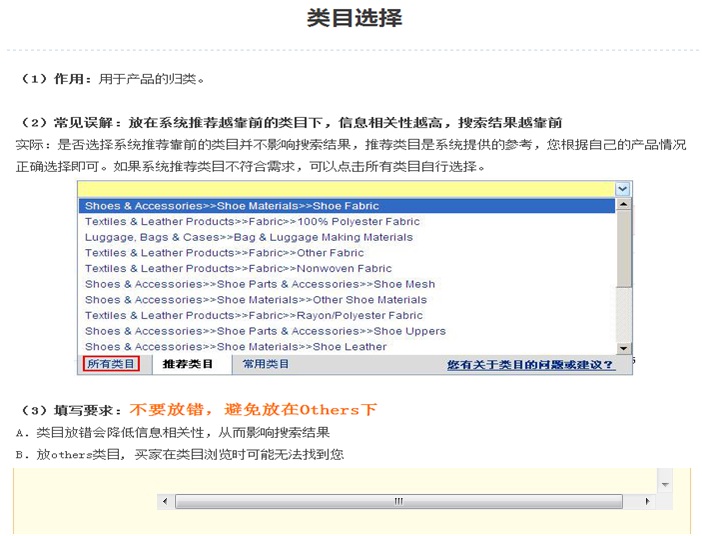Screen dimensions: 702x536
Task: Open the category dropdown arrow
Action: point(622,189)
